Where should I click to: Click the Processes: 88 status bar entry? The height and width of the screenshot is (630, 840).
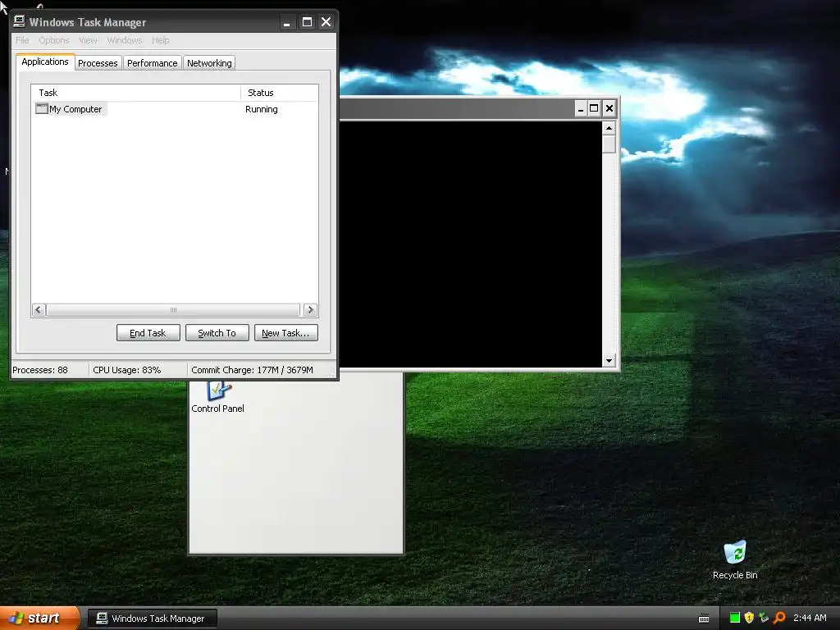pyautogui.click(x=40, y=370)
